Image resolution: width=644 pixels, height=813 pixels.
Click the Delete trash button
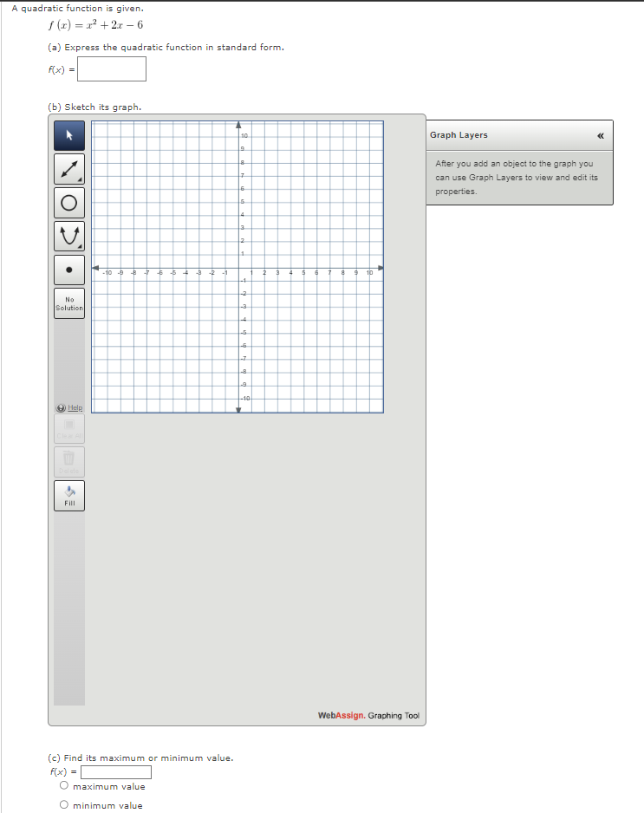tap(69, 462)
